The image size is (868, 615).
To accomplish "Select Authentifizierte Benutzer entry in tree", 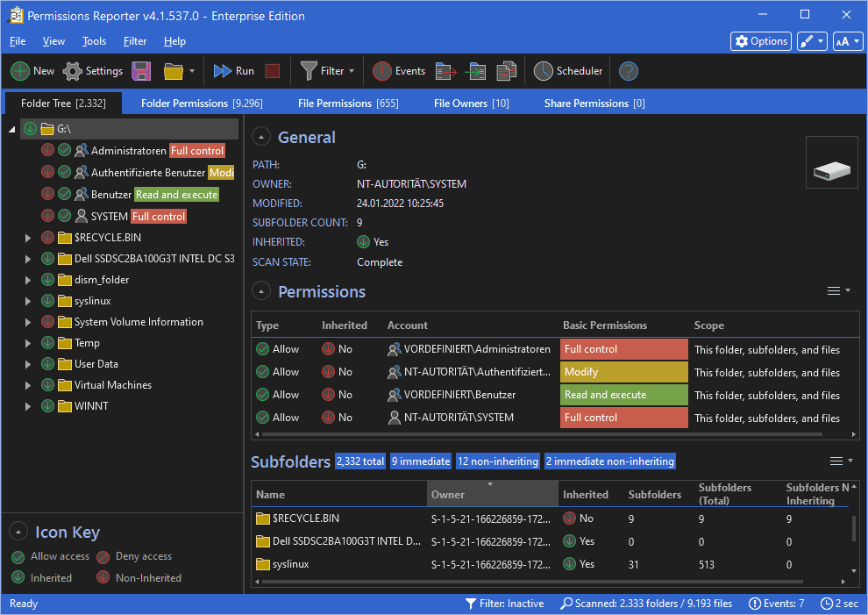I will [x=138, y=172].
